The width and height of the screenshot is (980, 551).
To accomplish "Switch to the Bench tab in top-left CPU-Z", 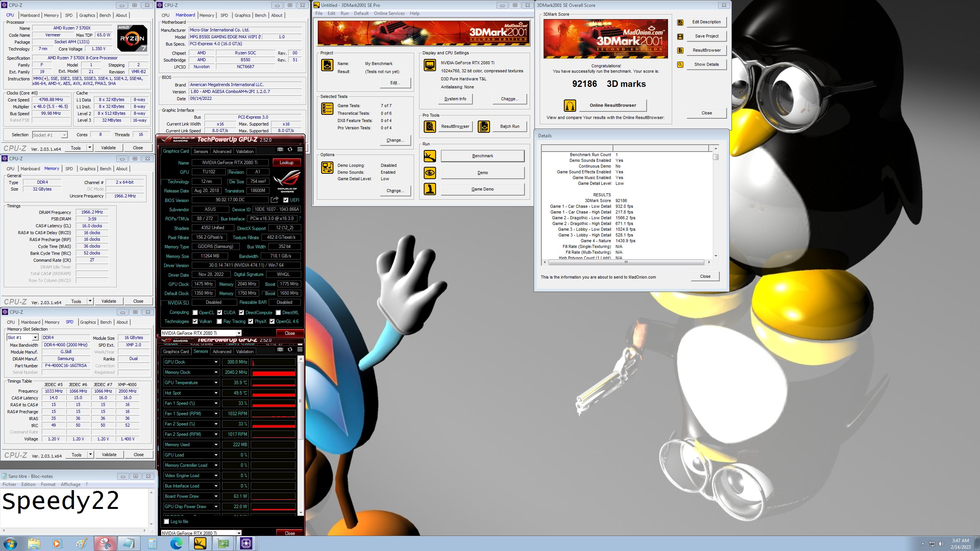I will tap(105, 15).
